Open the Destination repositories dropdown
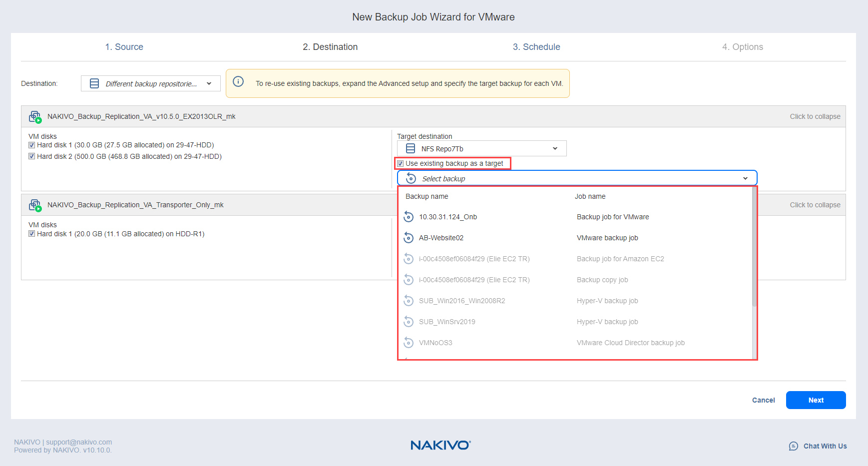The height and width of the screenshot is (466, 868). (150, 83)
